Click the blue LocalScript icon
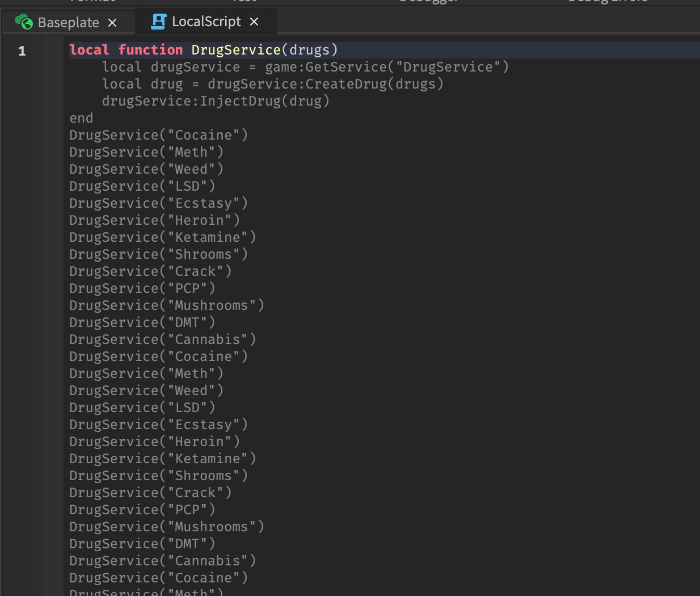This screenshot has height=596, width=700. (x=158, y=22)
